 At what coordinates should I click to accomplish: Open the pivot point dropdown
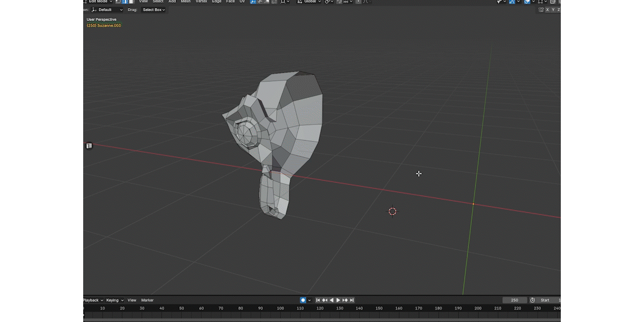[x=329, y=2]
